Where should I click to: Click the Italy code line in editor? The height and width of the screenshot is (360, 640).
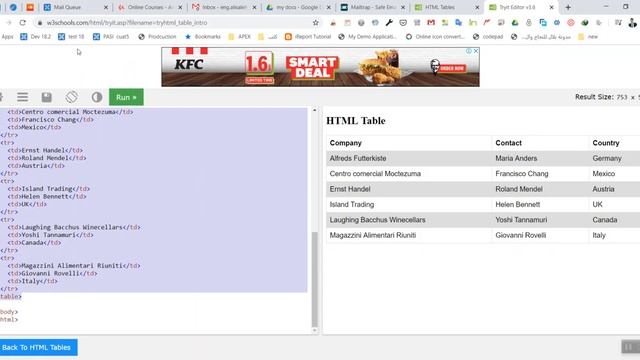(33, 281)
